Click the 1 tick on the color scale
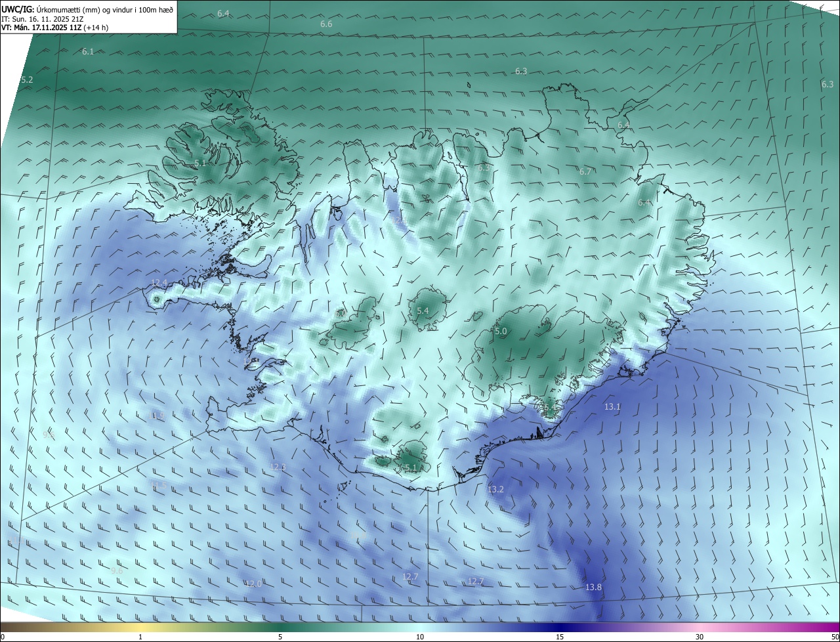Image resolution: width=840 pixels, height=642 pixels. pos(140,637)
